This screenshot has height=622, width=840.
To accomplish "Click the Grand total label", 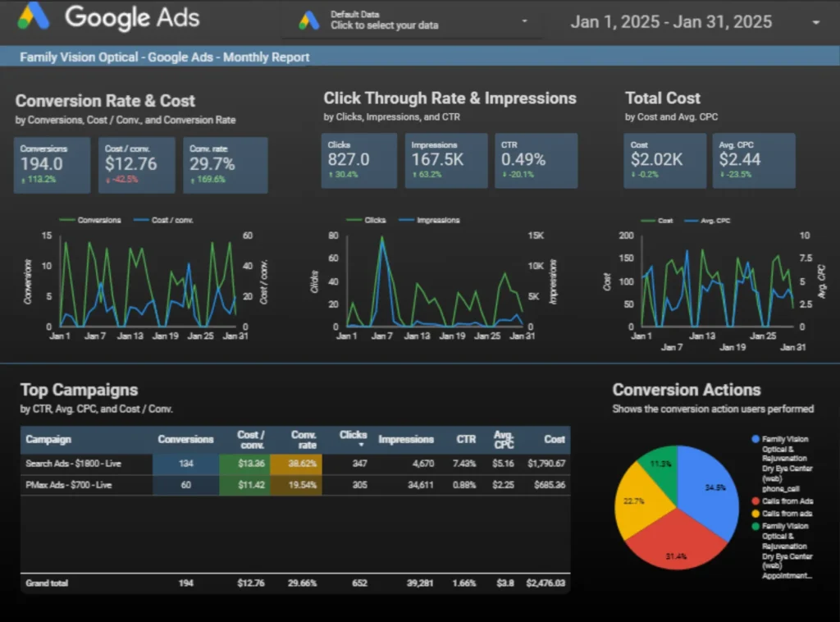I will (47, 583).
